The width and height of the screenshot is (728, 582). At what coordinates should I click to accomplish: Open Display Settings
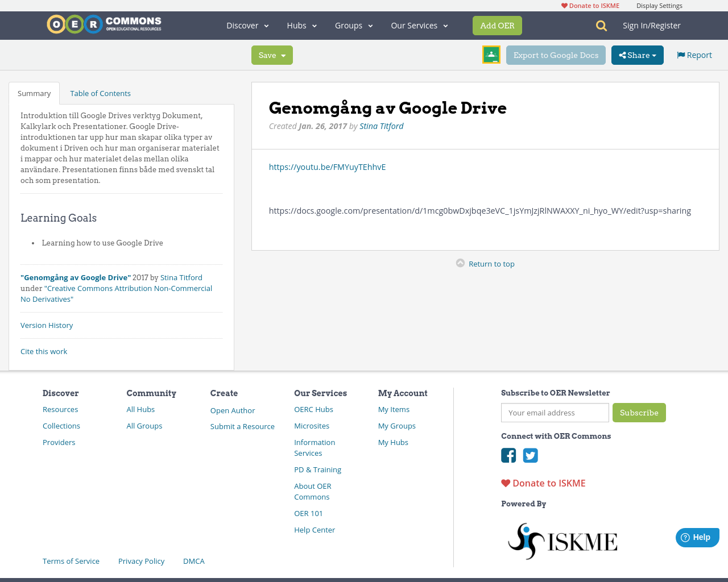pos(659,6)
